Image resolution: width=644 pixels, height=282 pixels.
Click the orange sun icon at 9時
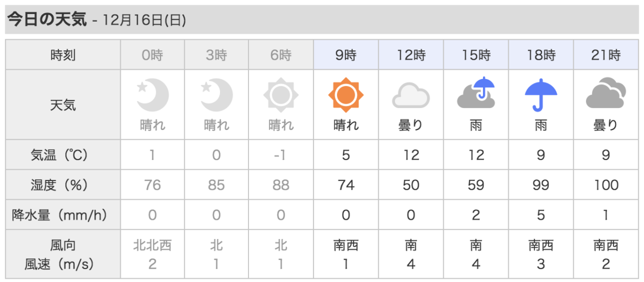pyautogui.click(x=346, y=95)
